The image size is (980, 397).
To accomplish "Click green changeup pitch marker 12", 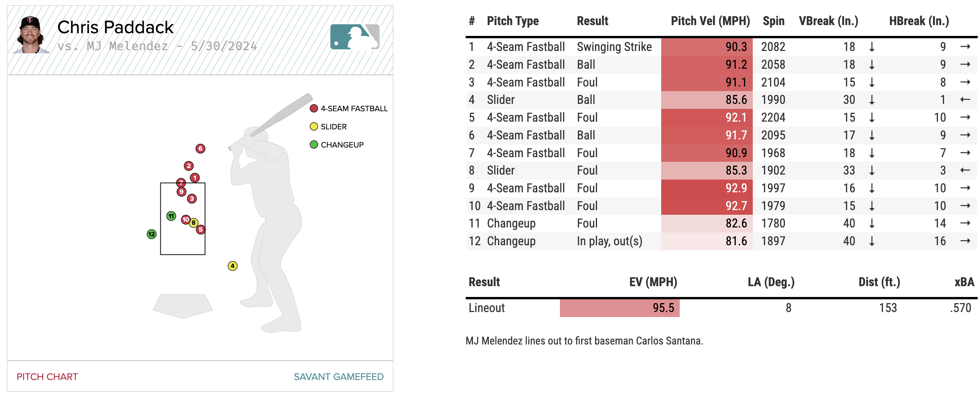I will click(151, 234).
